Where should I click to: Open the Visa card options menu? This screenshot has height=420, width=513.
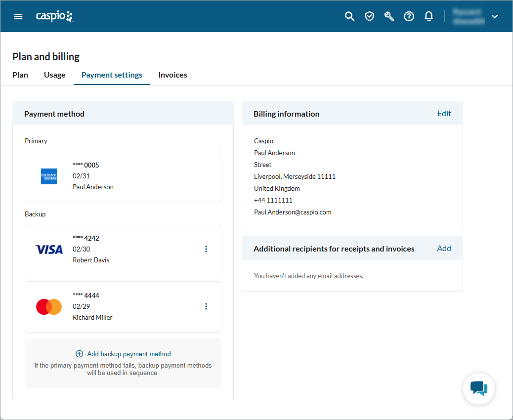(x=206, y=249)
